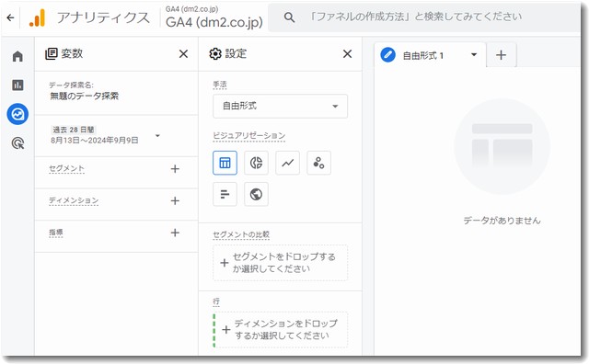Screen dimensions: 589x364
Task: Choose the donut chart visualization
Action: (x=256, y=163)
